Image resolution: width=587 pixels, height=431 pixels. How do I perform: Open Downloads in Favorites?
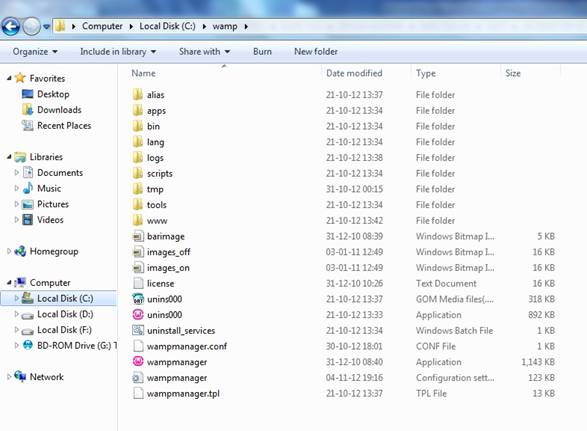(59, 110)
